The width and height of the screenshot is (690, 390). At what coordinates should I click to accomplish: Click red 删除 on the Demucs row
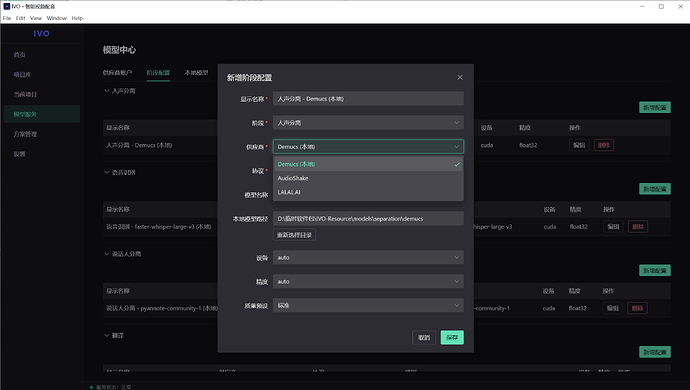pos(604,145)
